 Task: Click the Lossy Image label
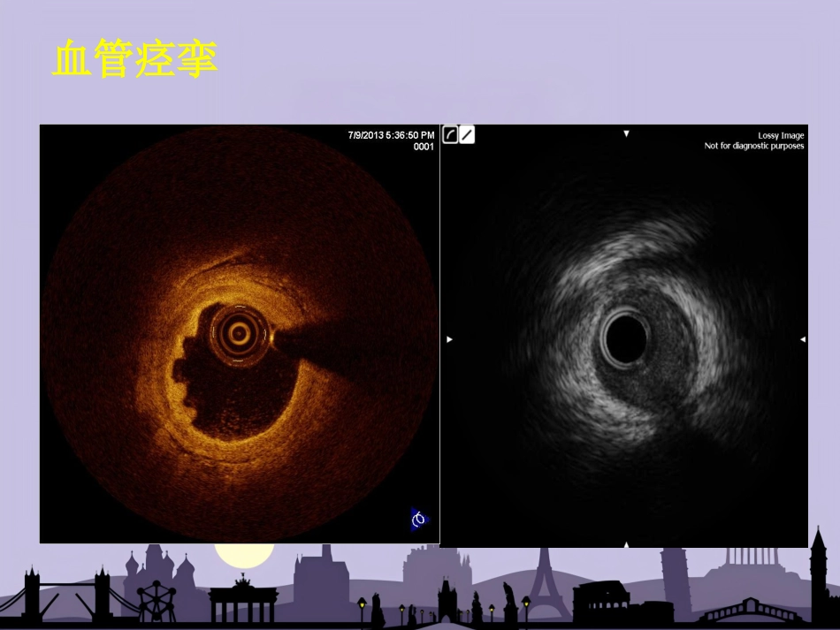(x=781, y=135)
